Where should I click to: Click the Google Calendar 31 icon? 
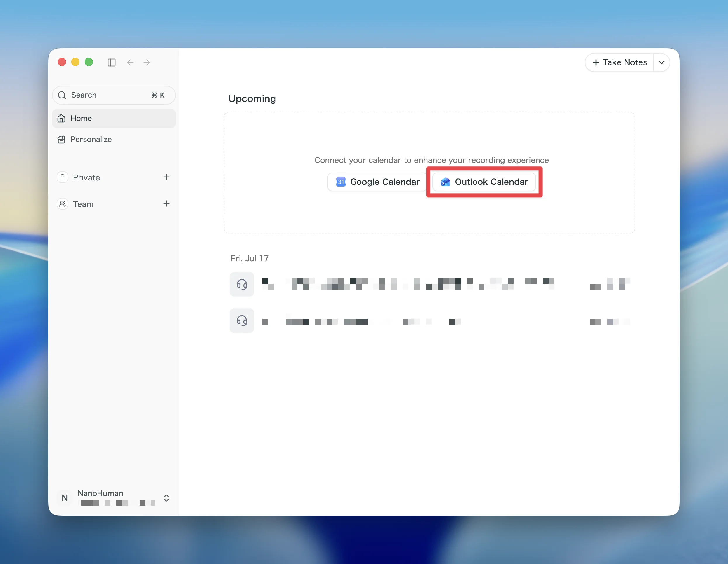pyautogui.click(x=341, y=182)
